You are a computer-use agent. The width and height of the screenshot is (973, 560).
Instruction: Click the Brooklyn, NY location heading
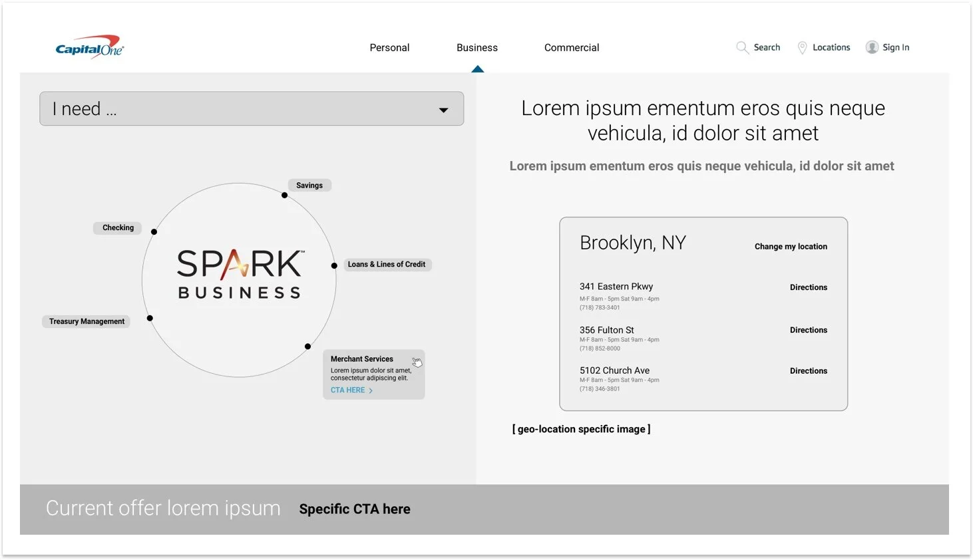pyautogui.click(x=633, y=243)
